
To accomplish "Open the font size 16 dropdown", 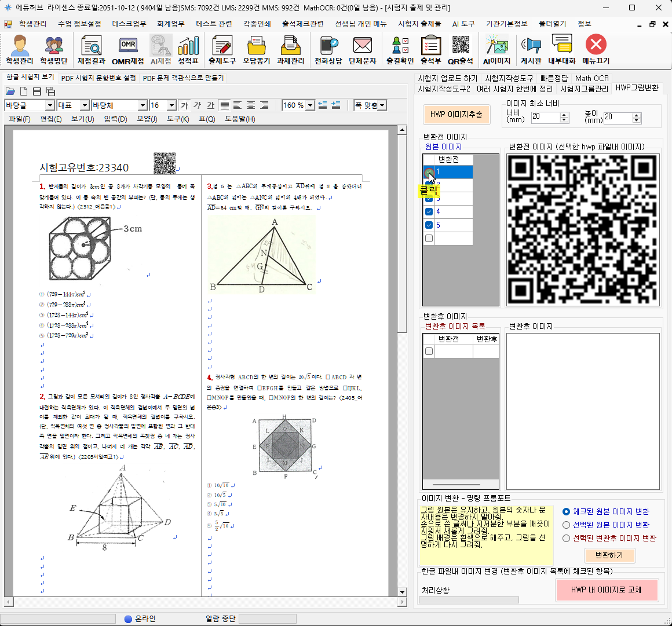I will click(171, 105).
